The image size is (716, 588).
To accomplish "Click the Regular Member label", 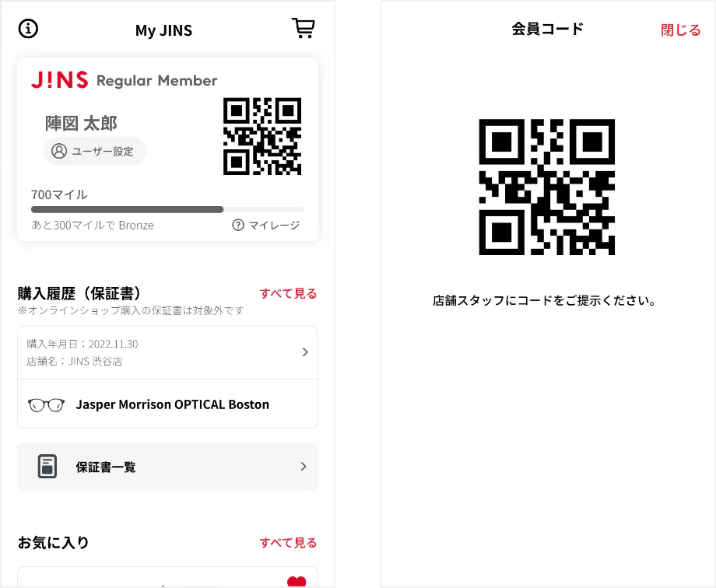I will point(156,81).
